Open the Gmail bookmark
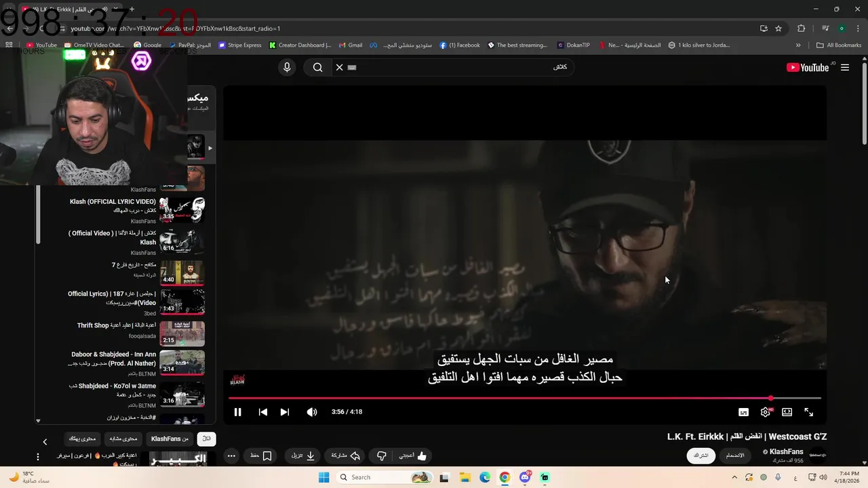The image size is (868, 488). tap(350, 45)
